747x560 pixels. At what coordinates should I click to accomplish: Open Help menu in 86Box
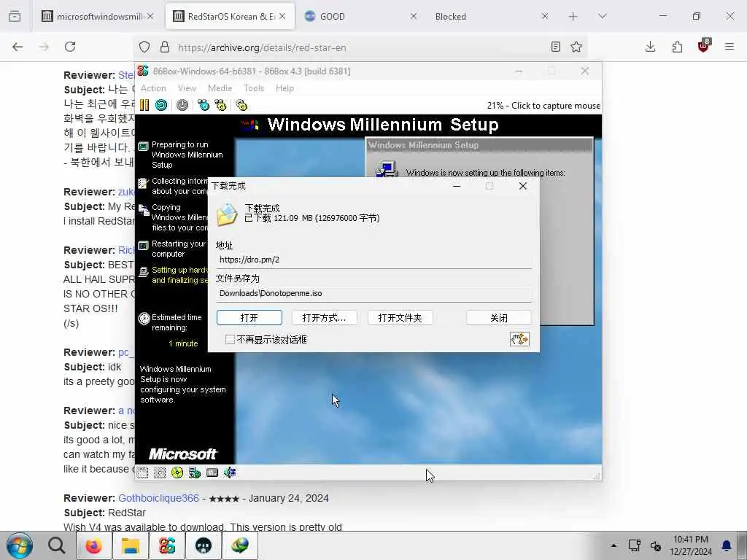click(285, 88)
